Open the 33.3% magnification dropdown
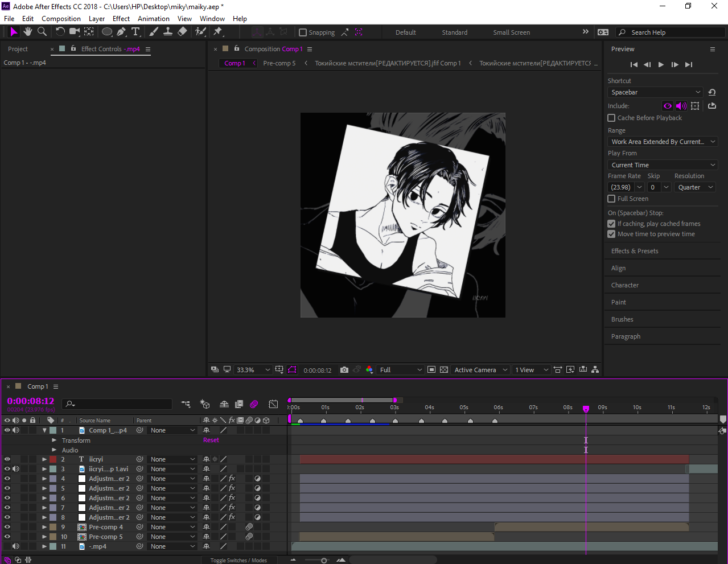The height and width of the screenshot is (564, 728). coord(253,370)
